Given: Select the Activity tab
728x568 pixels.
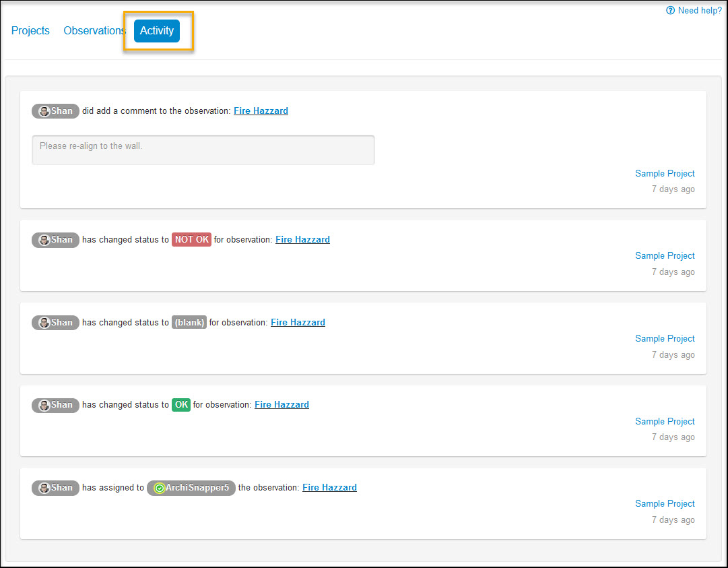Looking at the screenshot, I should [157, 31].
